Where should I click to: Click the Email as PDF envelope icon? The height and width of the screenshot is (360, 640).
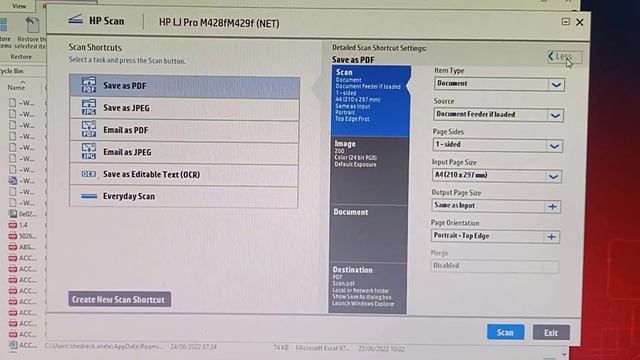coord(89,129)
